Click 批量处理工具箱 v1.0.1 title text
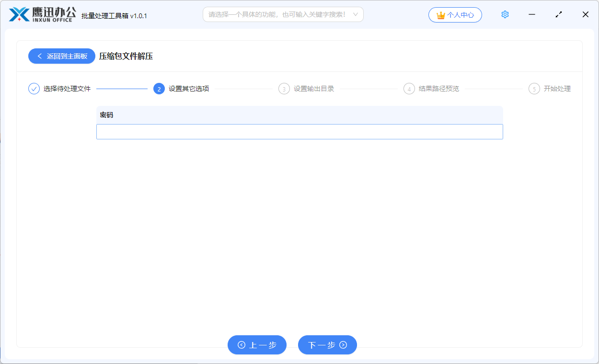 (114, 16)
